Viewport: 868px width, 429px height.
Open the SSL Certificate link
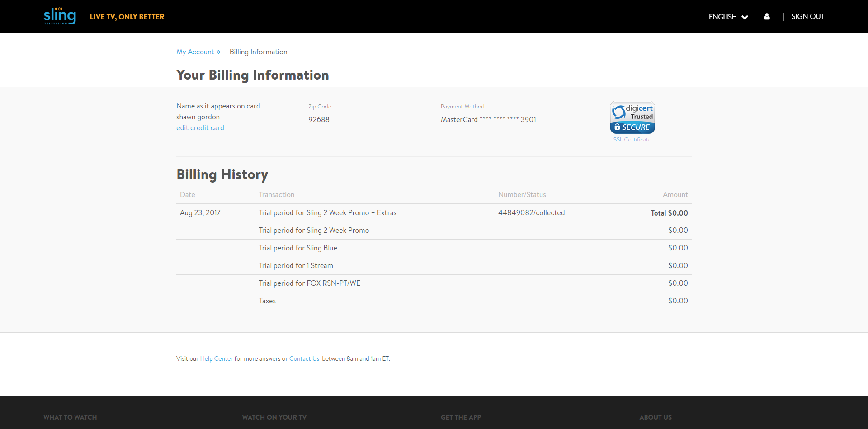[632, 140]
